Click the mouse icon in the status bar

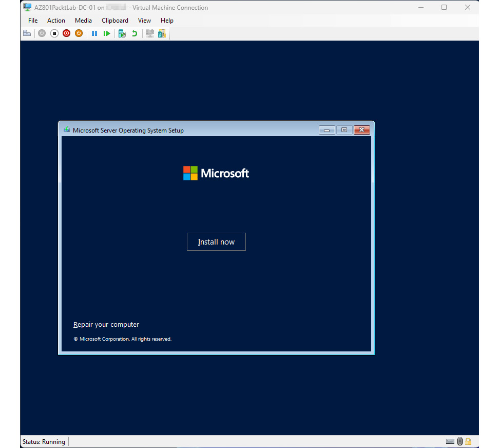click(x=460, y=441)
